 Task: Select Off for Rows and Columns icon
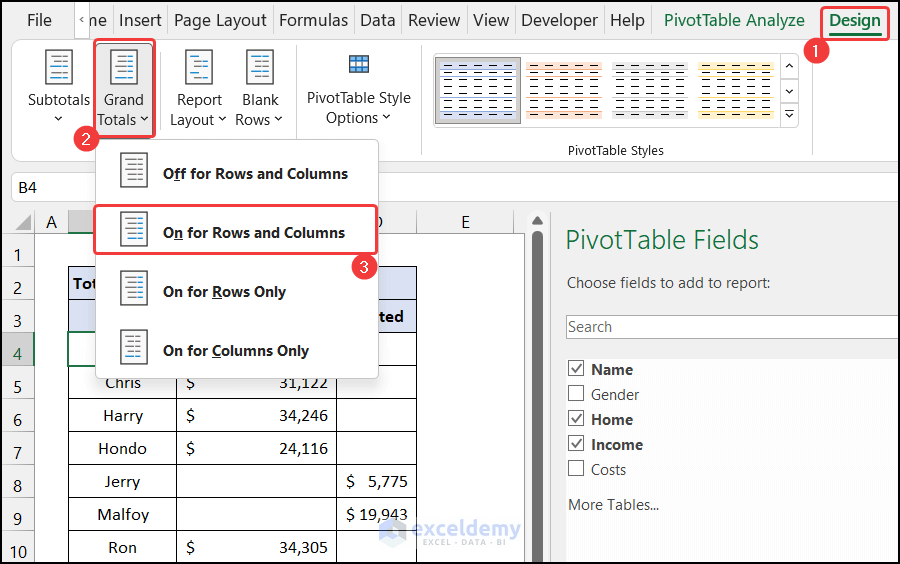pyautogui.click(x=133, y=173)
